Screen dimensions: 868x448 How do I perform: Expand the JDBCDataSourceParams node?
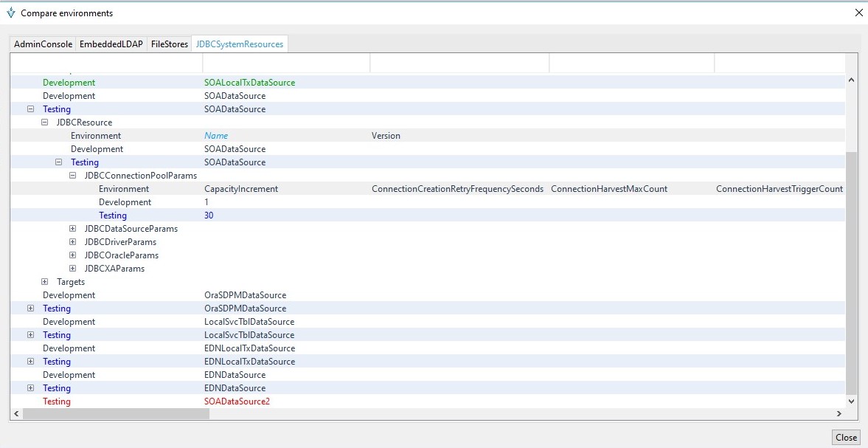point(72,229)
